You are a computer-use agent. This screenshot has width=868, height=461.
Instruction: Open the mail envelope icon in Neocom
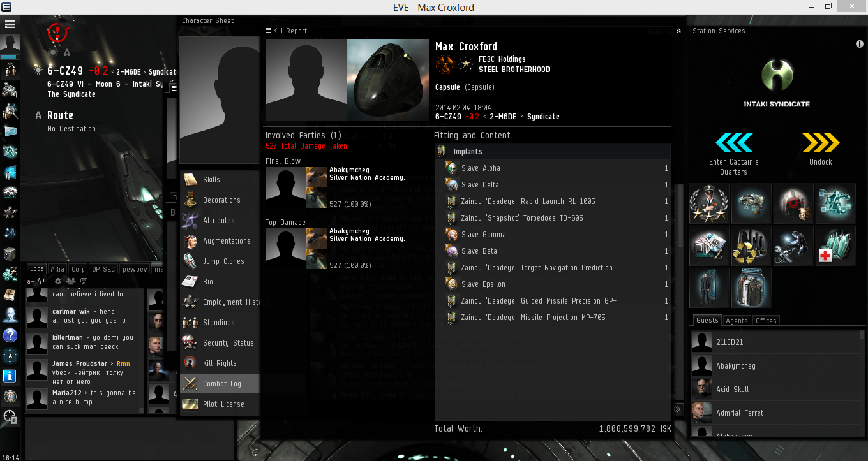[x=10, y=131]
